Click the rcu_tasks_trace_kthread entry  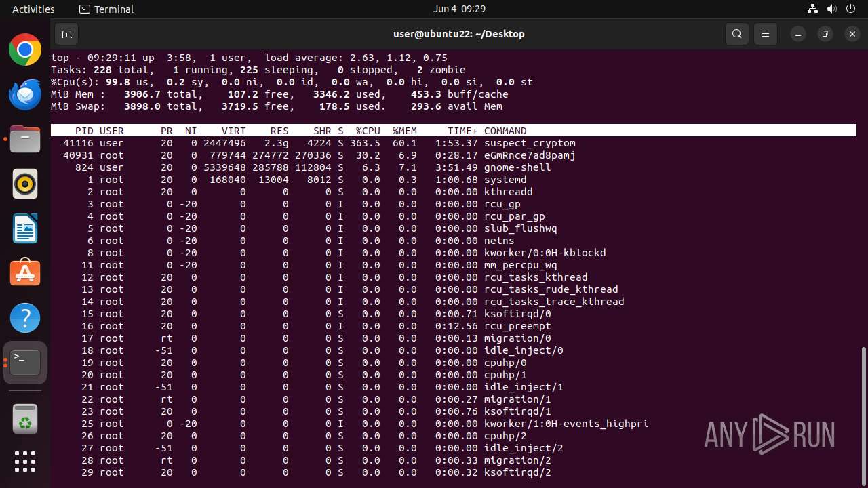tap(554, 302)
